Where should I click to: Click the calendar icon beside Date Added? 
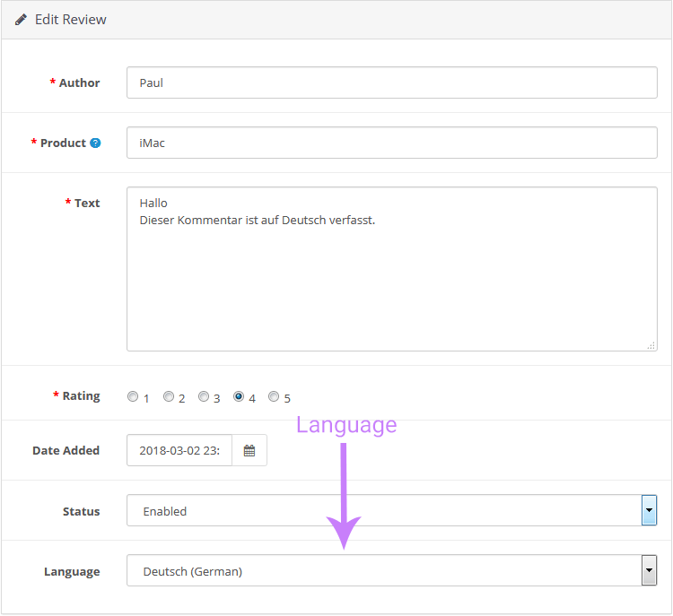pos(249,450)
